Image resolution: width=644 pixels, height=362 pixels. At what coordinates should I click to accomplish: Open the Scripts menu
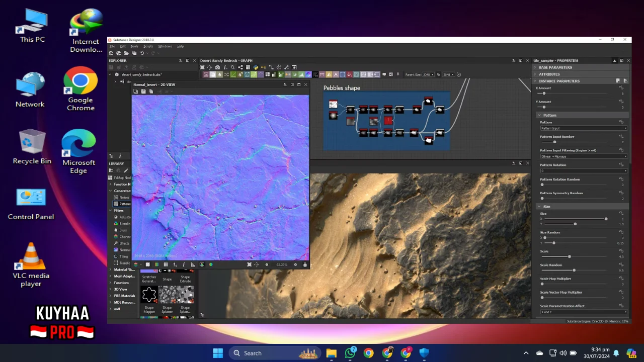[x=148, y=46]
